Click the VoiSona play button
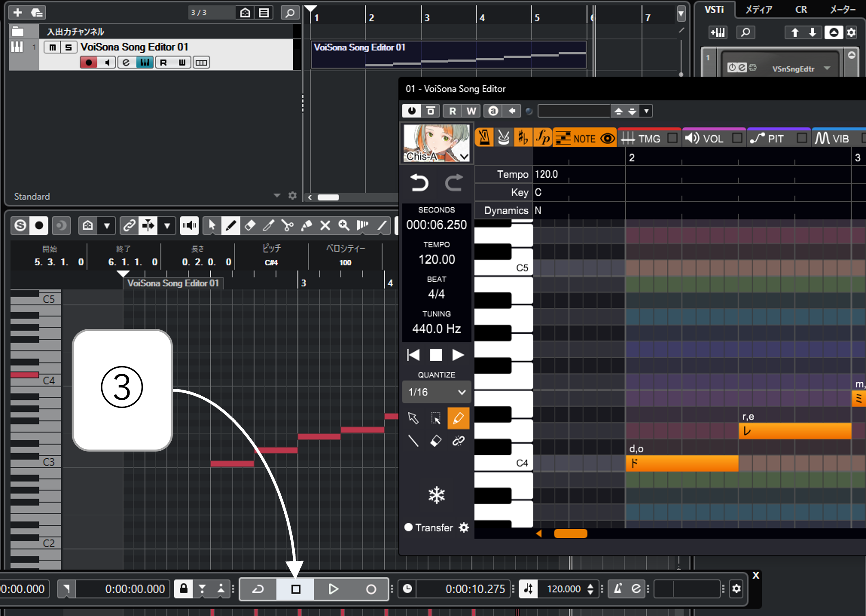Image resolution: width=866 pixels, height=616 pixels. click(x=458, y=355)
